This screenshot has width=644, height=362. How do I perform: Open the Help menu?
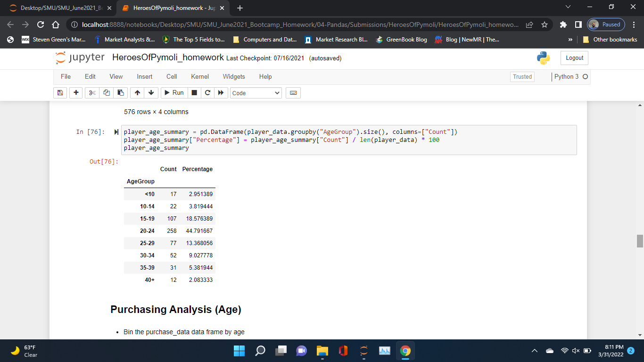pyautogui.click(x=265, y=76)
